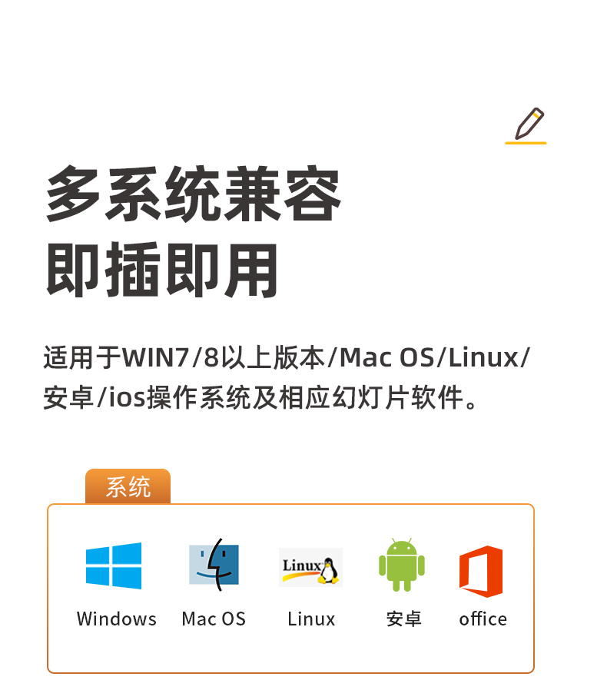Click empty area inside the orange-bordered systems box

click(290, 652)
